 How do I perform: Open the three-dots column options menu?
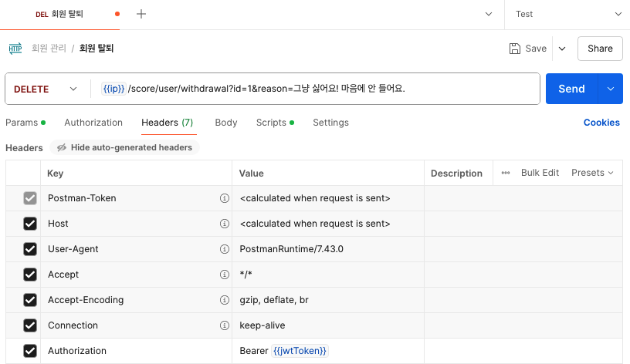coord(506,173)
